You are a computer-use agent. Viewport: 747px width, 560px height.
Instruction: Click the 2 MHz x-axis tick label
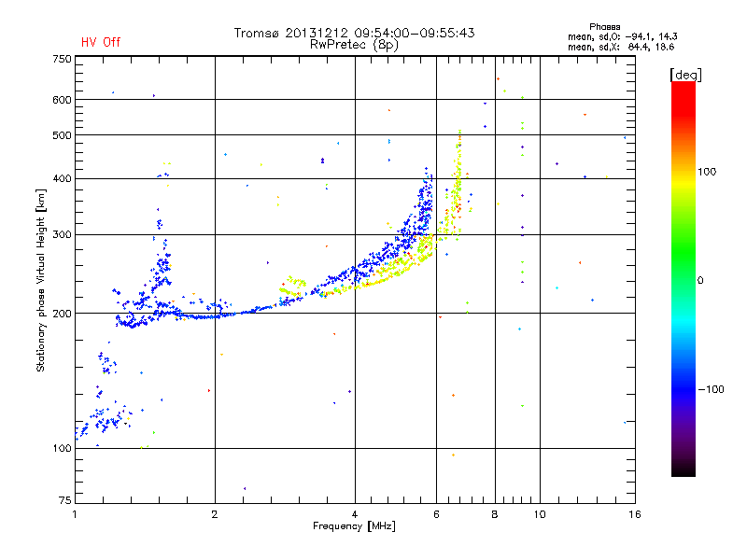tap(215, 514)
